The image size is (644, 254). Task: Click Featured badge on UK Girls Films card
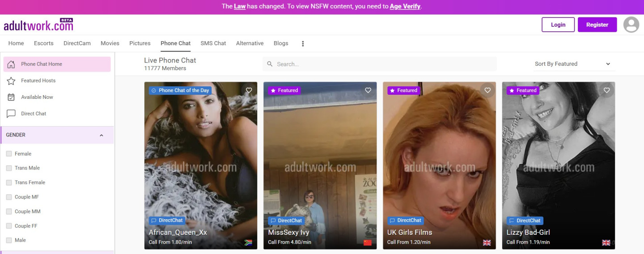[x=404, y=90]
